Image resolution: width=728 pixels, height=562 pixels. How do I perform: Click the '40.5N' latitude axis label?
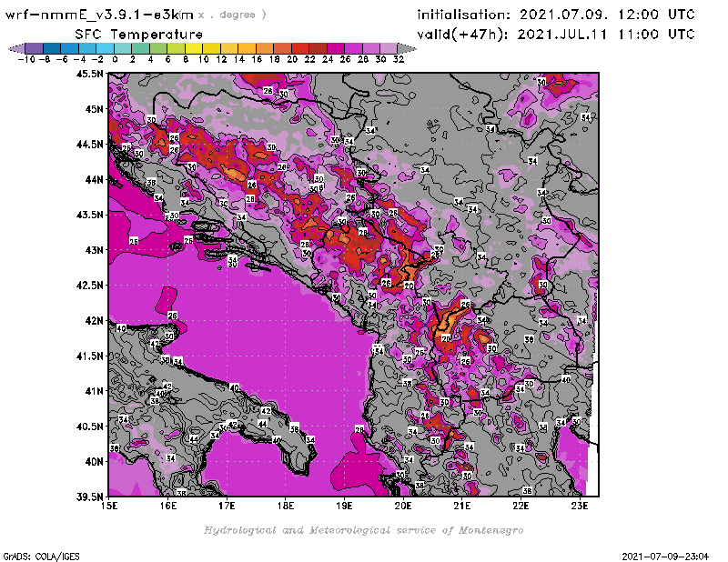coord(89,427)
